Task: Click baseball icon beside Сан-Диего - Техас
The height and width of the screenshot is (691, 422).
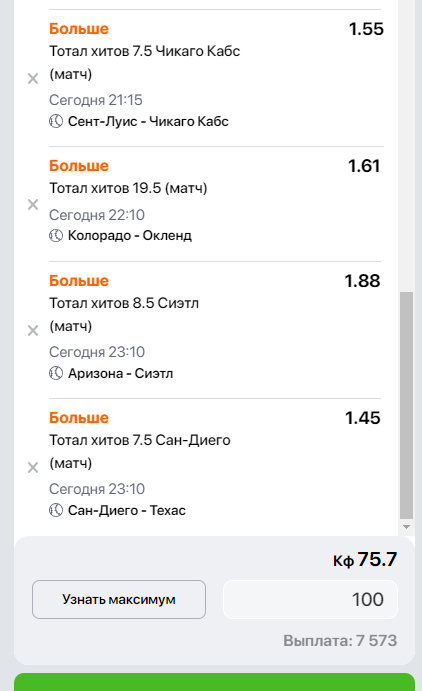Action: 56,510
